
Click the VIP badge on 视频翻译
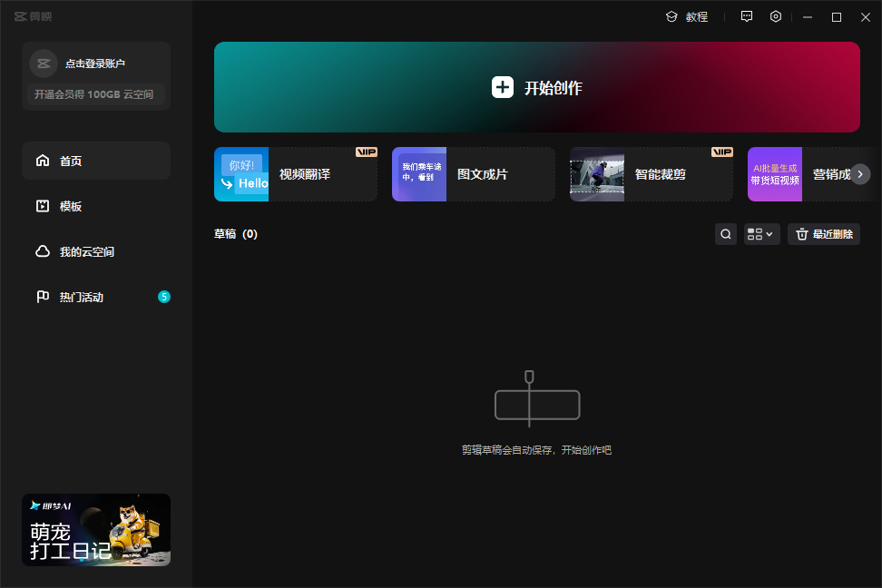coord(367,152)
